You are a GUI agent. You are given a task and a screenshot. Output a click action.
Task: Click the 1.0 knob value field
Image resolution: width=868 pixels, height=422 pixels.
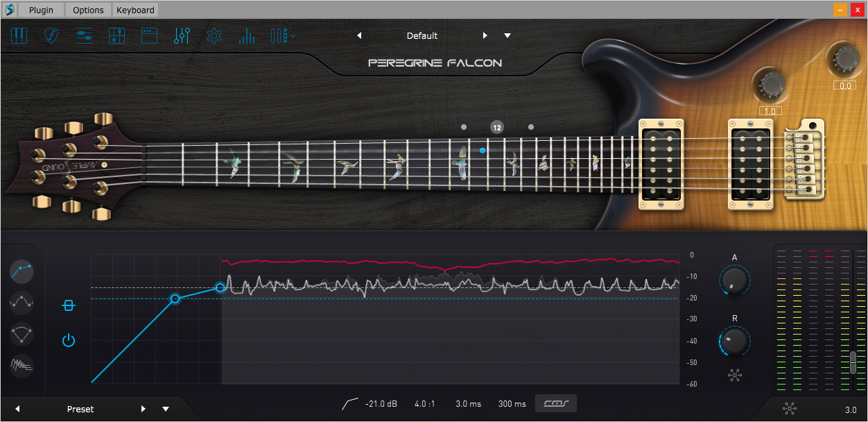pyautogui.click(x=770, y=111)
